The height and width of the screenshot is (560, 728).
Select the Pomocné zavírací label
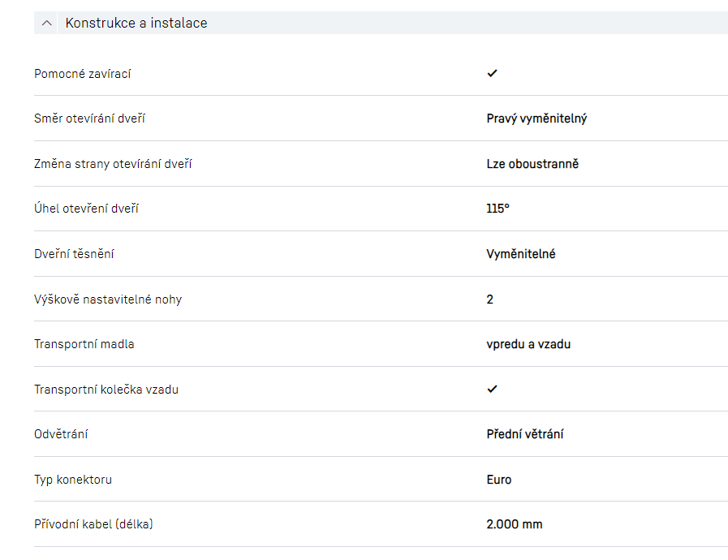(83, 74)
